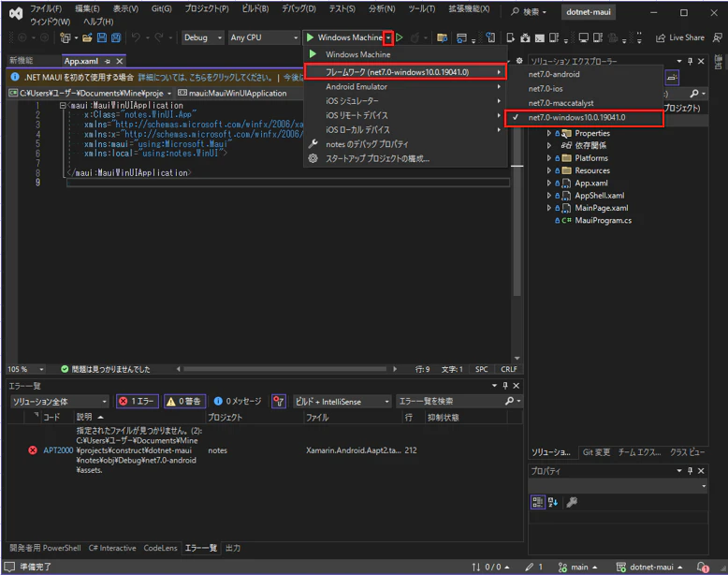The image size is (728, 575).
Task: Open the ソリューション全体 scope dropdown
Action: 60,402
